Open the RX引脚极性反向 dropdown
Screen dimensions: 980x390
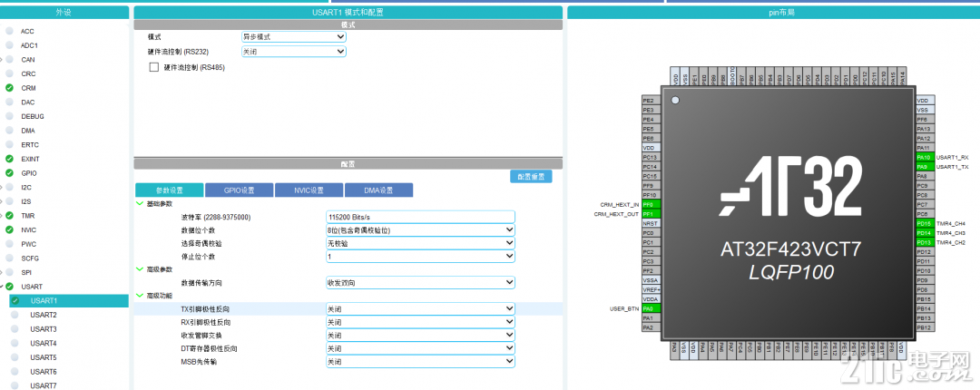point(421,323)
